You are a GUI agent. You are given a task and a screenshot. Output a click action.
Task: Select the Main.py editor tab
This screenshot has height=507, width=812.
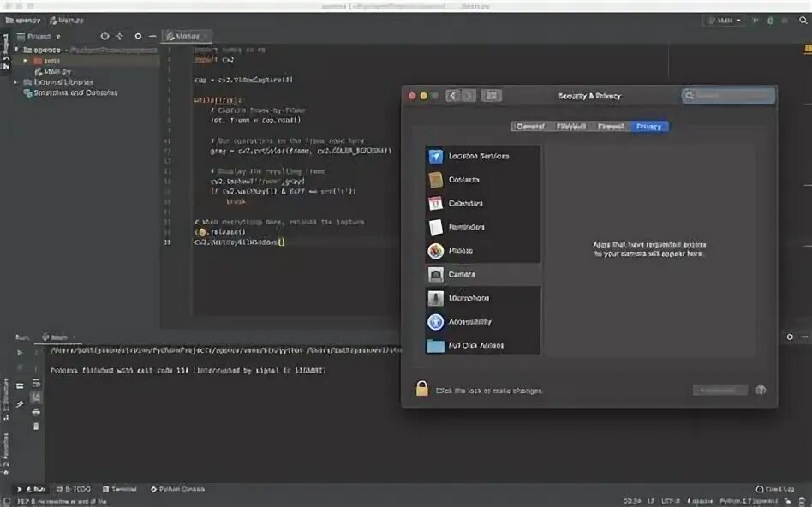click(187, 36)
